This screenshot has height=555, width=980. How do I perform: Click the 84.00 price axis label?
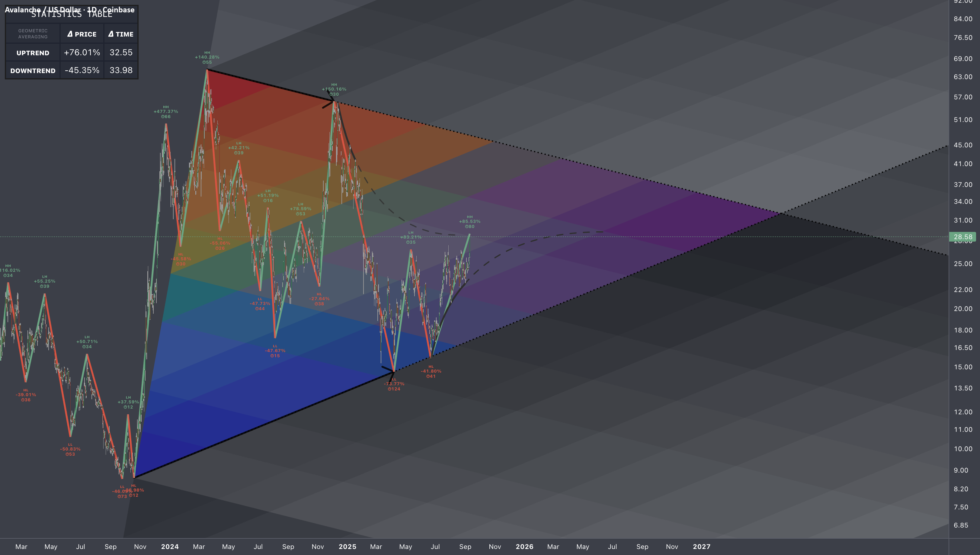pyautogui.click(x=963, y=19)
